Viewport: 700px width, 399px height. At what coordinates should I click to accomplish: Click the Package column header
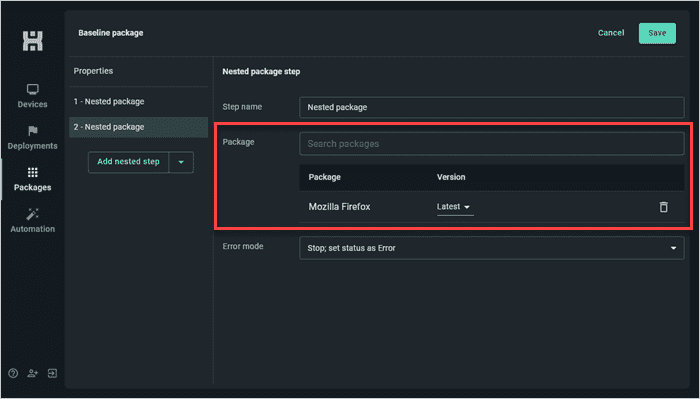[325, 177]
